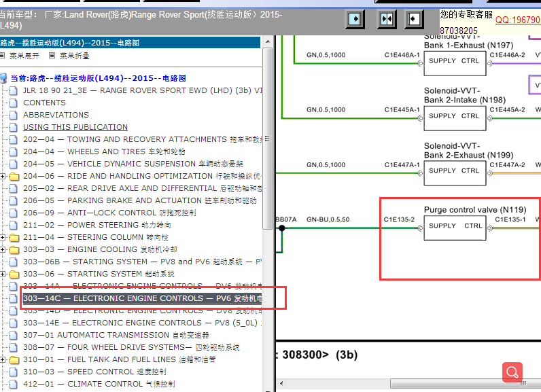Select ABBREVIATIONS in the tree
This screenshot has width=541, height=392.
(56, 115)
